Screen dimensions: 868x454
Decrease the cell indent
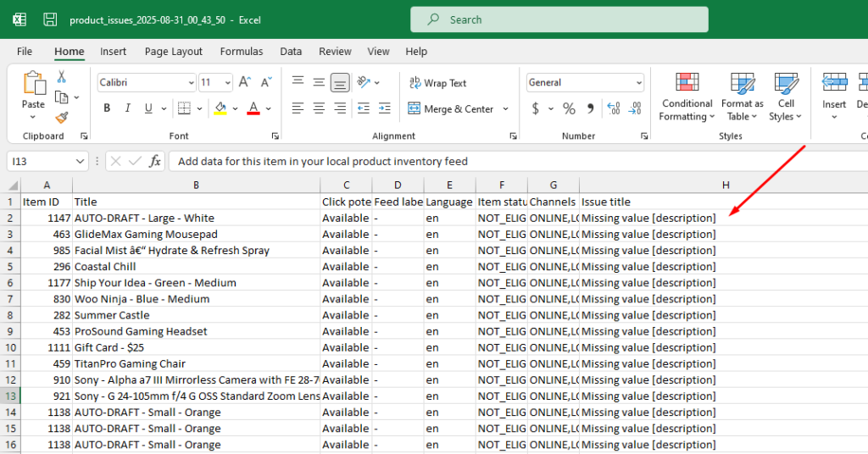pyautogui.click(x=364, y=108)
